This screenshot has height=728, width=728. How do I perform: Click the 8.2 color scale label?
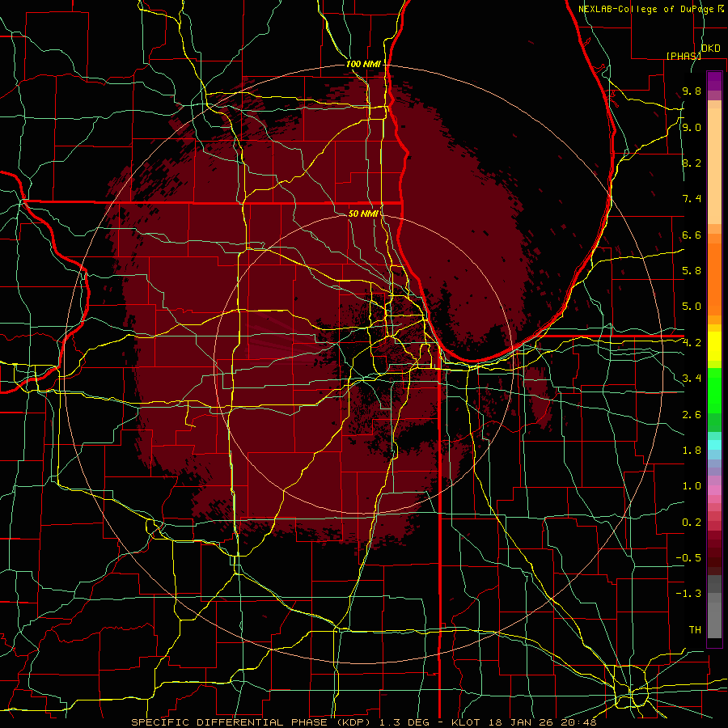(692, 163)
